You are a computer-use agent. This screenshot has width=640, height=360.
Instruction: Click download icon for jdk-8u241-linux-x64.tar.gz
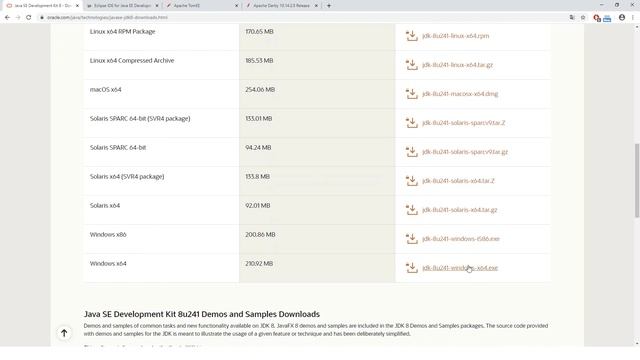(411, 64)
